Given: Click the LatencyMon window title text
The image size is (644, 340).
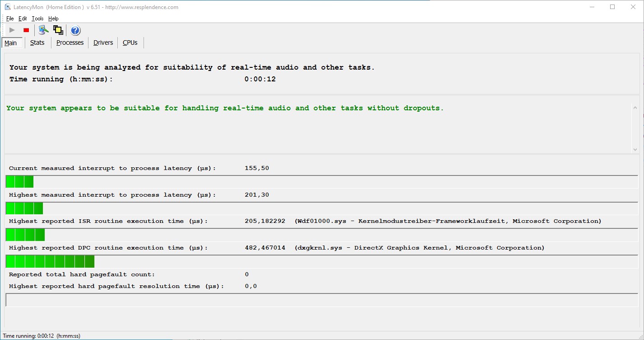Looking at the screenshot, I should click(97, 7).
